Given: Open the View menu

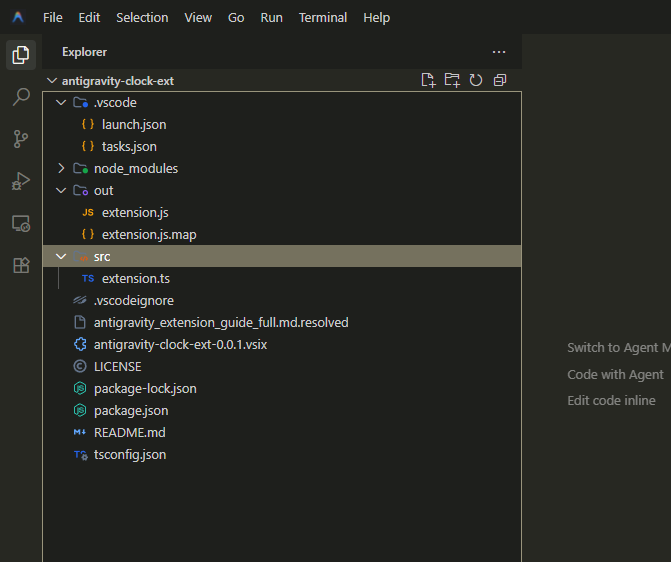Looking at the screenshot, I should click(198, 18).
